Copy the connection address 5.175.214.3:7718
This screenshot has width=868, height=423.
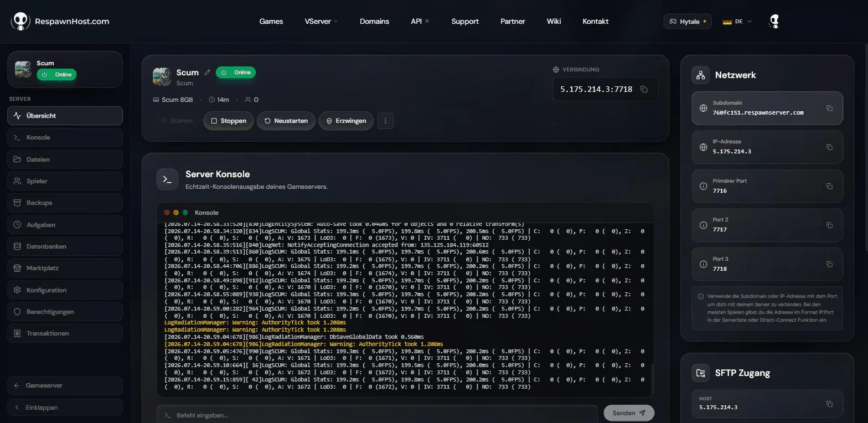point(644,89)
